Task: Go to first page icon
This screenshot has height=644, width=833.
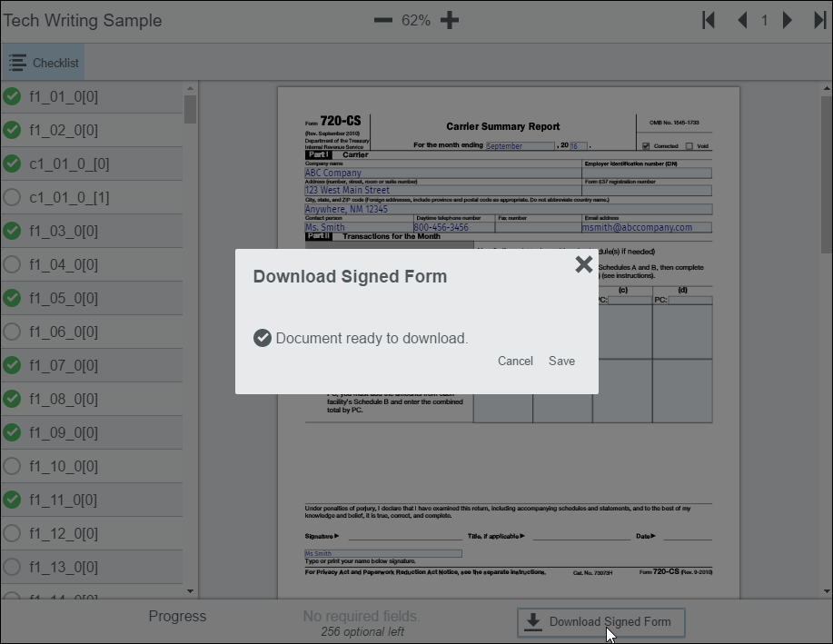Action: [709, 21]
